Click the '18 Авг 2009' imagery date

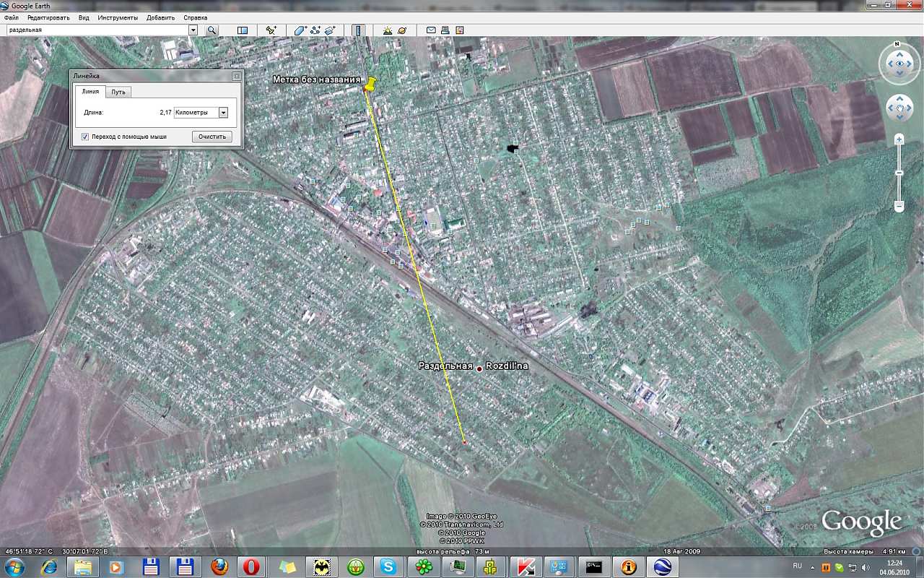click(x=682, y=551)
